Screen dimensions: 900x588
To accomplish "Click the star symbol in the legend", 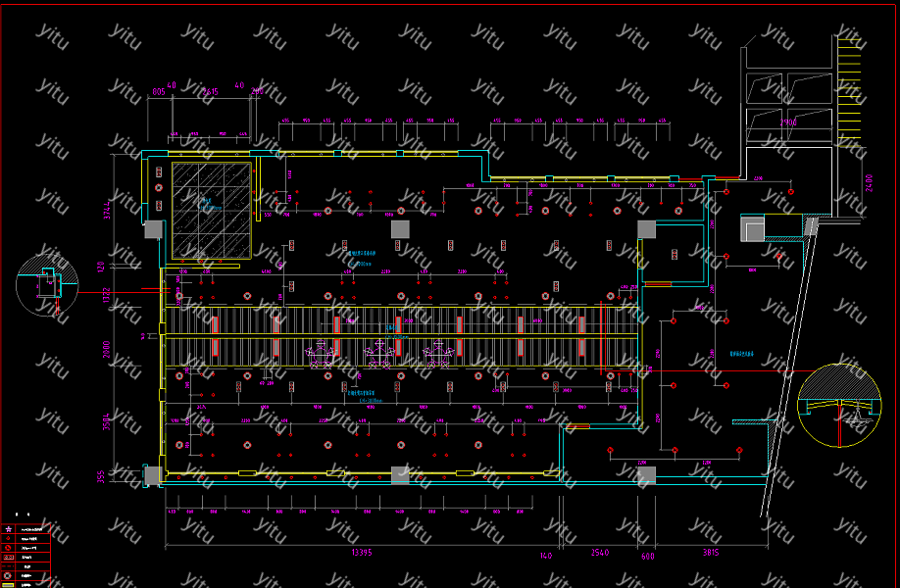I will (x=9, y=528).
